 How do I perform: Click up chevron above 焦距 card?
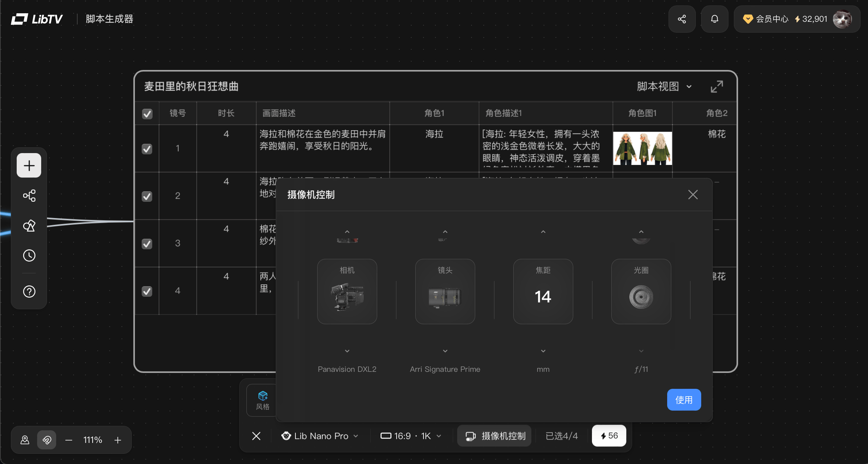tap(543, 232)
